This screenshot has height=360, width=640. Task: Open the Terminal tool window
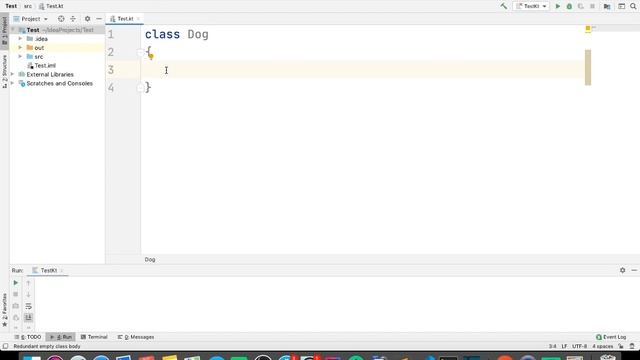pyautogui.click(x=94, y=337)
